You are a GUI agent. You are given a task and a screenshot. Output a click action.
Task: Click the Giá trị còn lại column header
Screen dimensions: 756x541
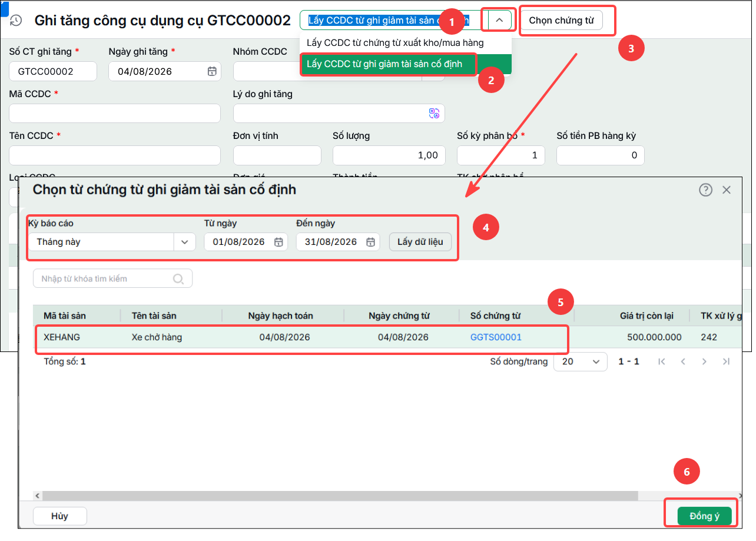(x=632, y=316)
